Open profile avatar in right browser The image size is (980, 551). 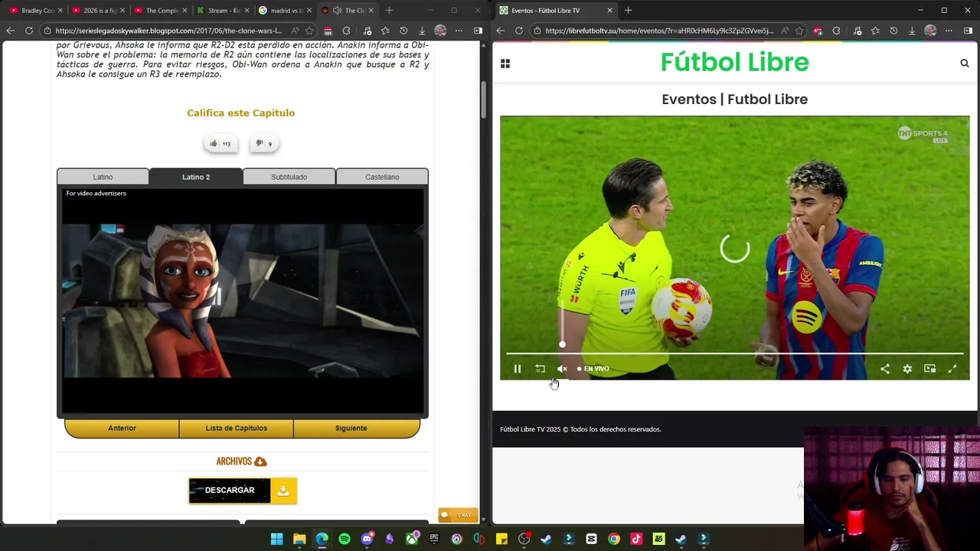point(930,31)
